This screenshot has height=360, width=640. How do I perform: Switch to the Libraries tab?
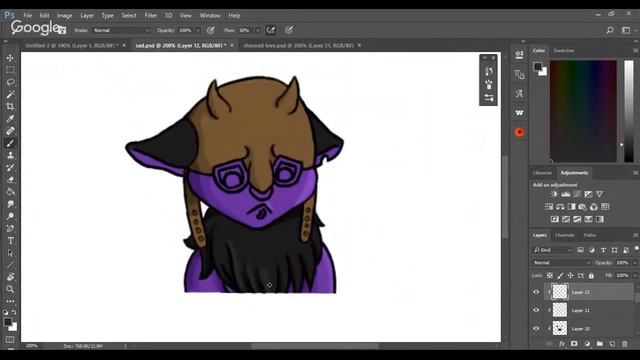542,173
